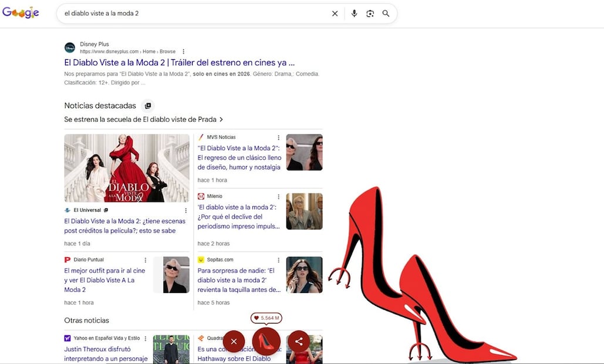Open more options for Diario Puntual article
604x364 pixels.
tap(145, 260)
